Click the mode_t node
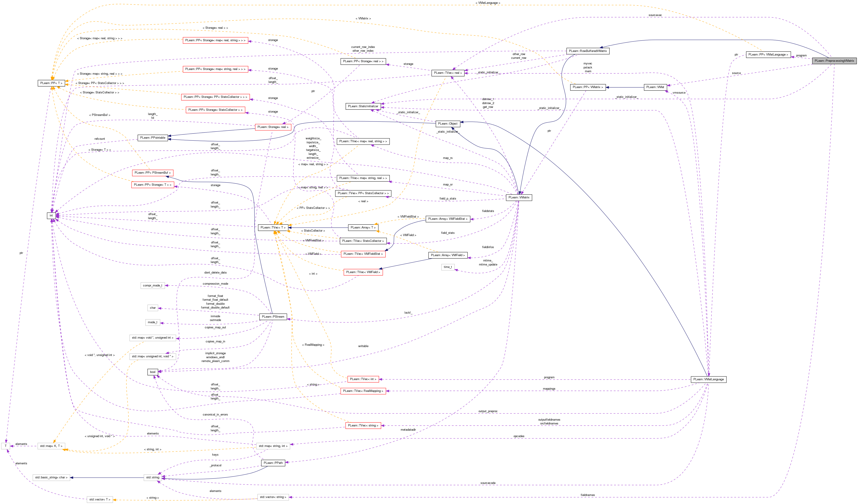 tap(153, 322)
